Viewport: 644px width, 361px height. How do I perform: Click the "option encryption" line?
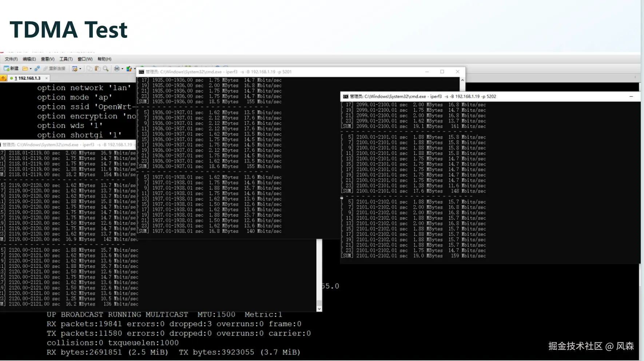click(x=87, y=116)
